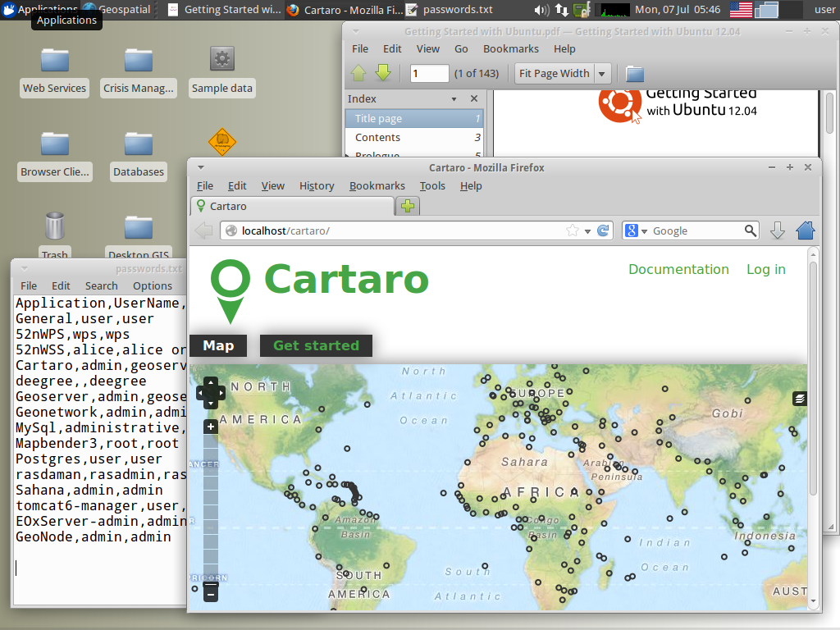This screenshot has width=840, height=630.
Task: Switch to Getting Started taskbar item
Action: [224, 10]
